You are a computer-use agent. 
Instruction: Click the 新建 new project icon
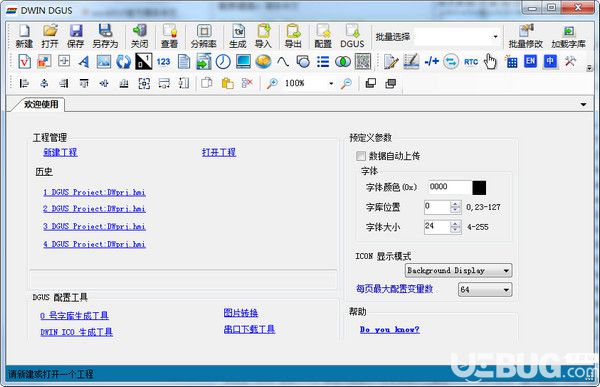pyautogui.click(x=24, y=36)
